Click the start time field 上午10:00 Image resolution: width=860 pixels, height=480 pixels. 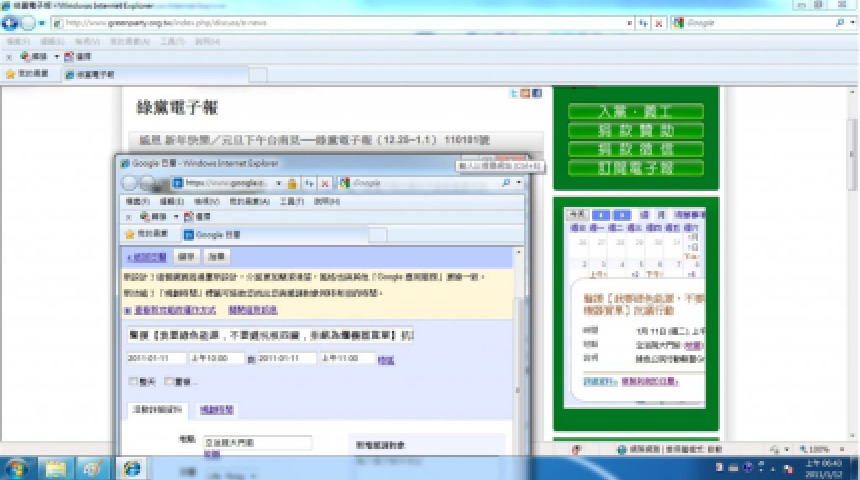(x=217, y=358)
